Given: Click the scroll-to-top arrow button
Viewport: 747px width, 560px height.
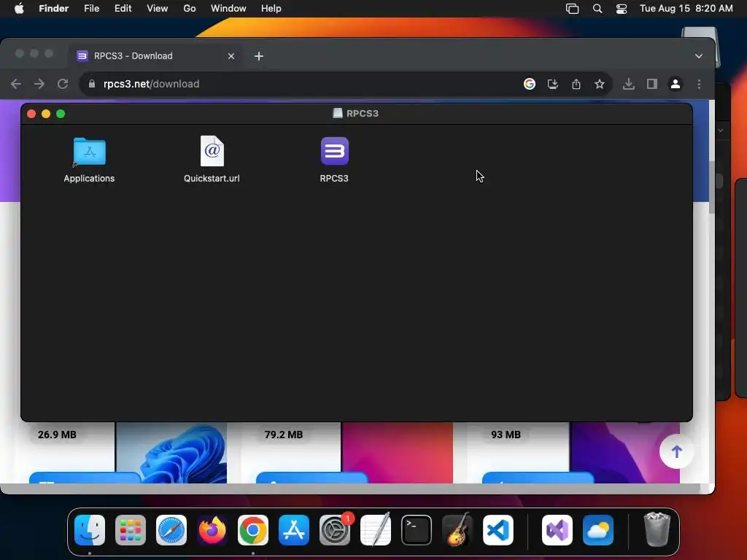Looking at the screenshot, I should coord(676,451).
